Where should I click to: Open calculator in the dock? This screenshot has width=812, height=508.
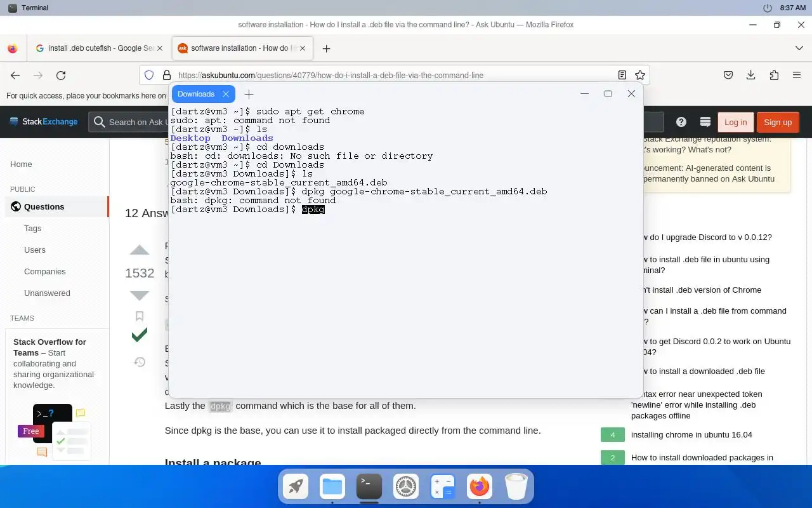[x=443, y=487]
